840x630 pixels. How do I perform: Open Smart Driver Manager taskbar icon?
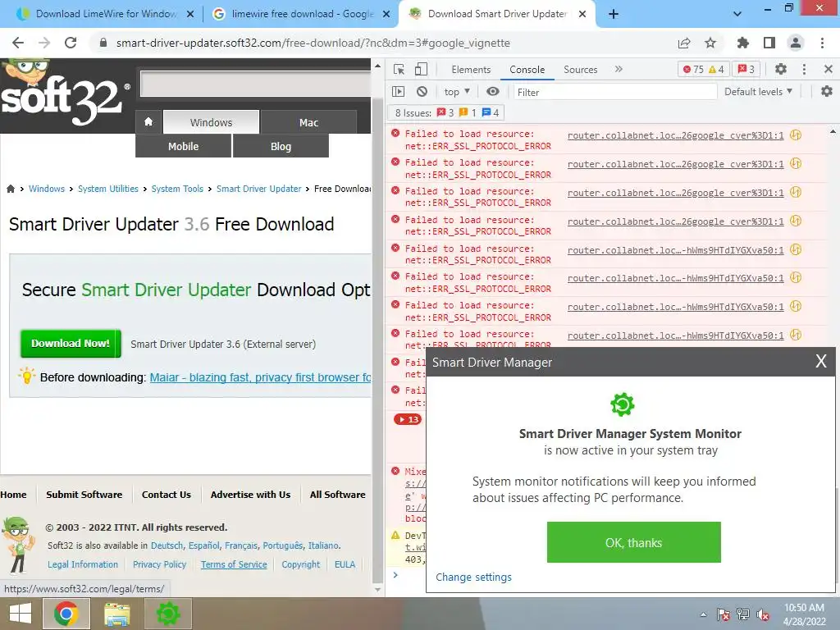click(x=167, y=614)
